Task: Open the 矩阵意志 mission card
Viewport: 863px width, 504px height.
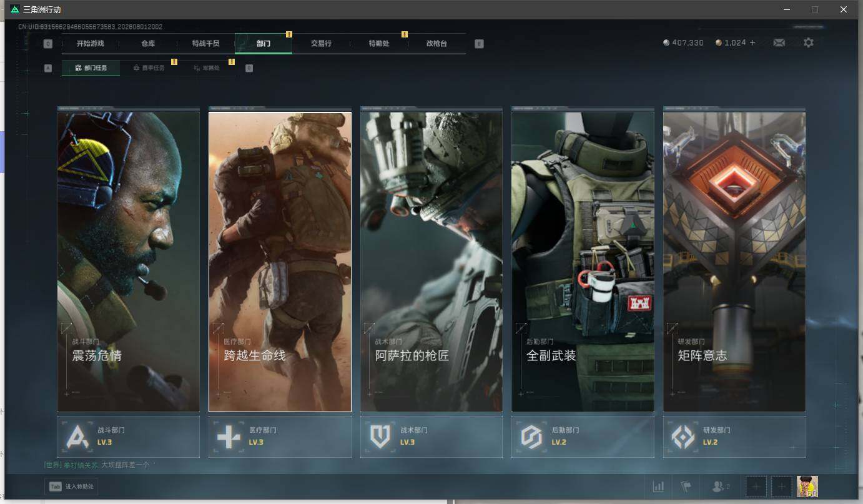Action: 734,261
